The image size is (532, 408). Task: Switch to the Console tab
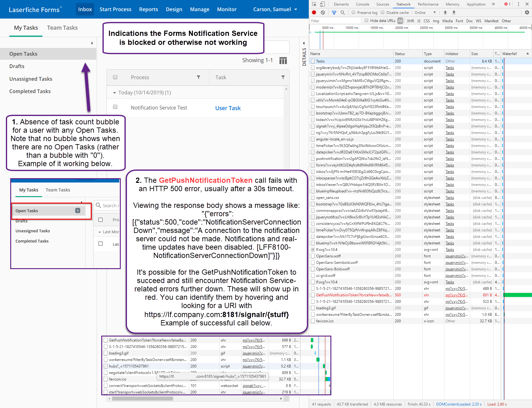[x=362, y=4]
